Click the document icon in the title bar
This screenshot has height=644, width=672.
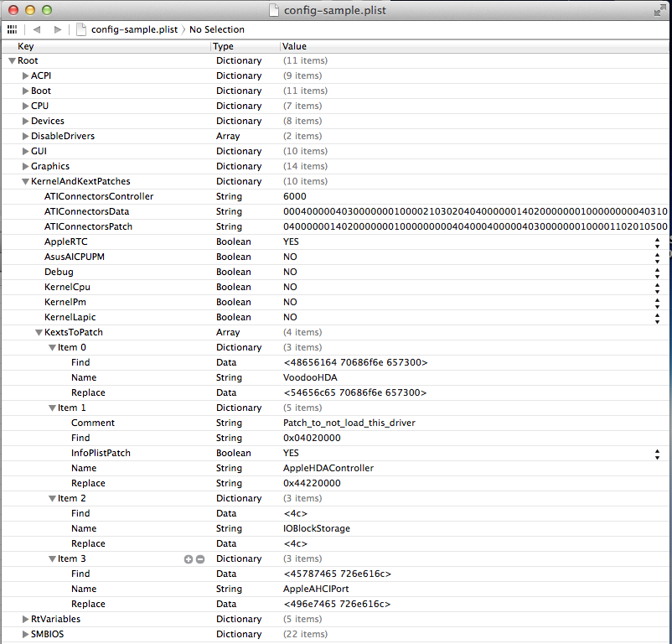click(274, 10)
